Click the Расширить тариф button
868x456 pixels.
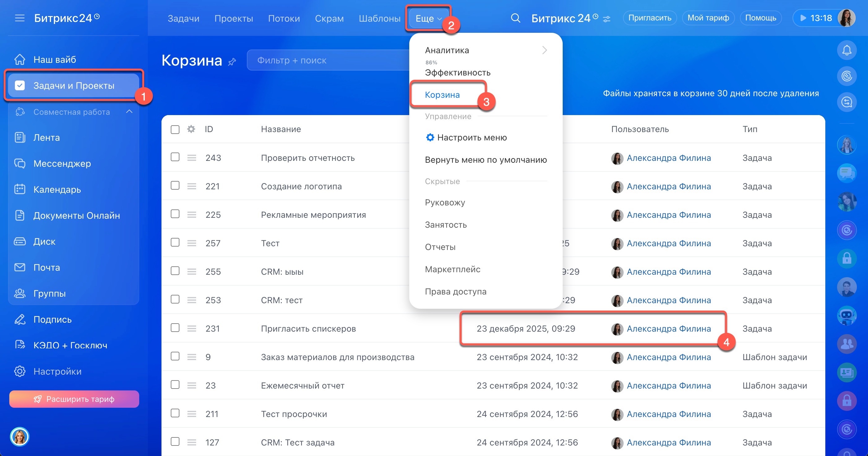pyautogui.click(x=74, y=399)
